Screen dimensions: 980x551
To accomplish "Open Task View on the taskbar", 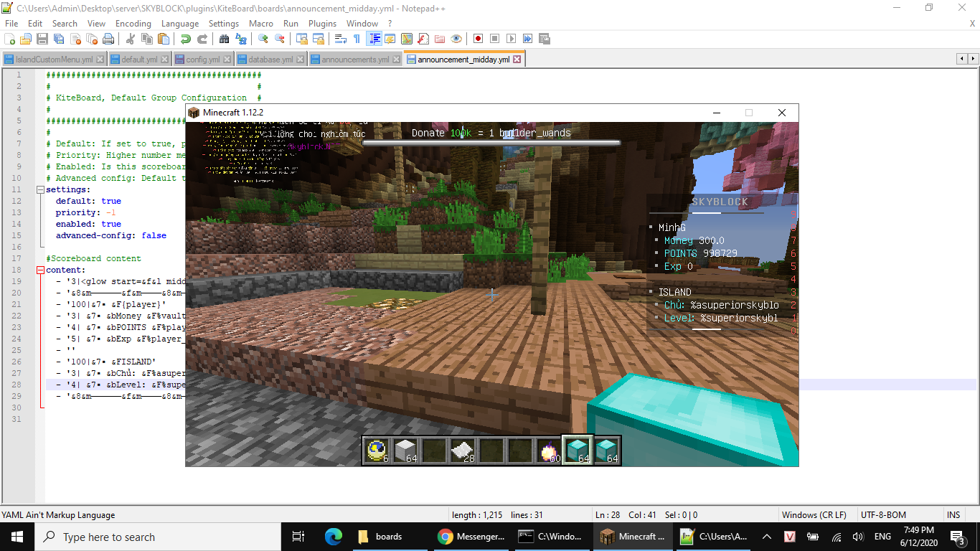I will [299, 537].
